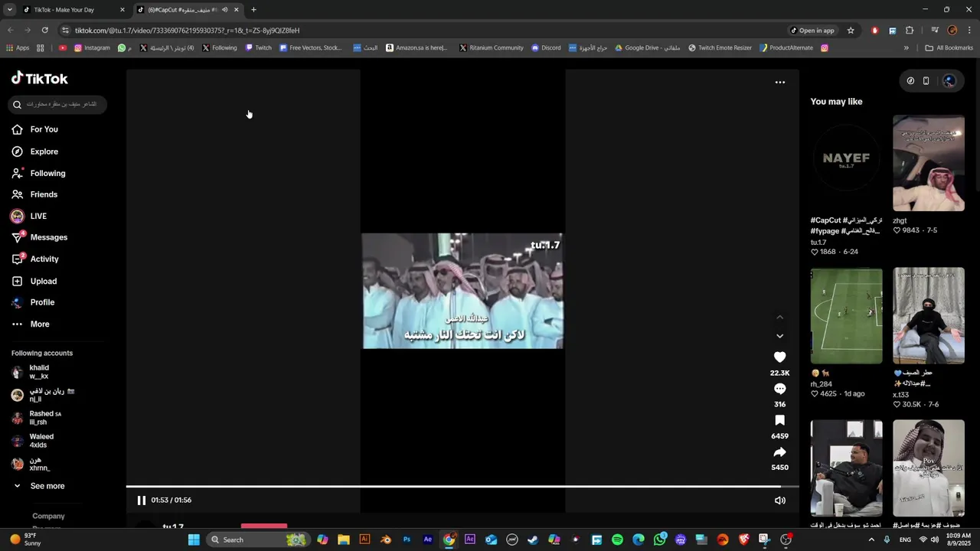
Task: Open the comments bubble icon
Action: (779, 389)
